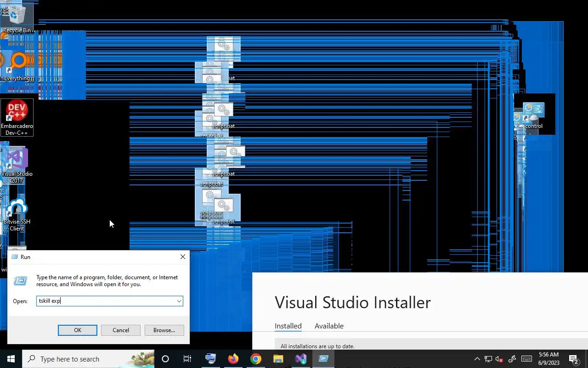Select the Visual Studio 2017 desktop shortcut
This screenshot has width=588, height=368.
[x=17, y=166]
